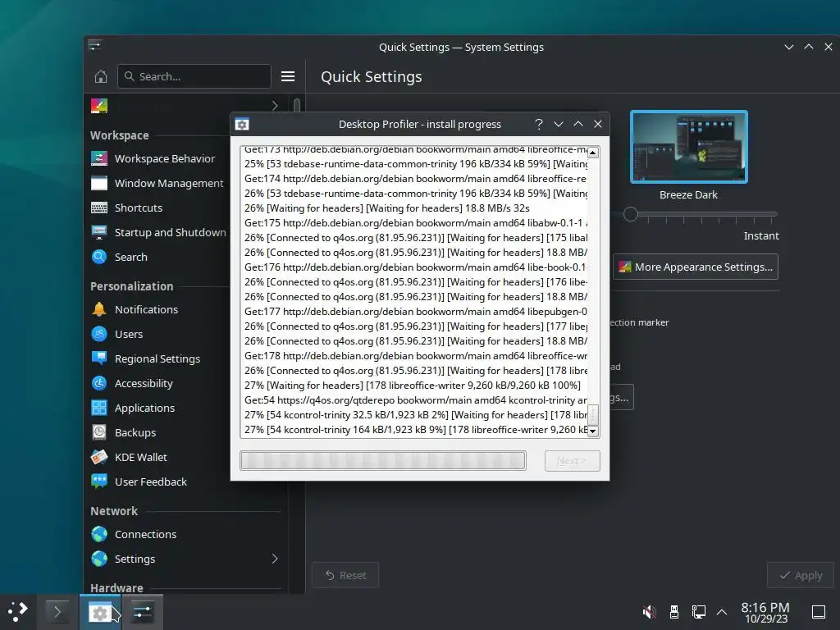Image resolution: width=840 pixels, height=630 pixels.
Task: Click the help question mark in Desktop Profiler
Action: 539,125
